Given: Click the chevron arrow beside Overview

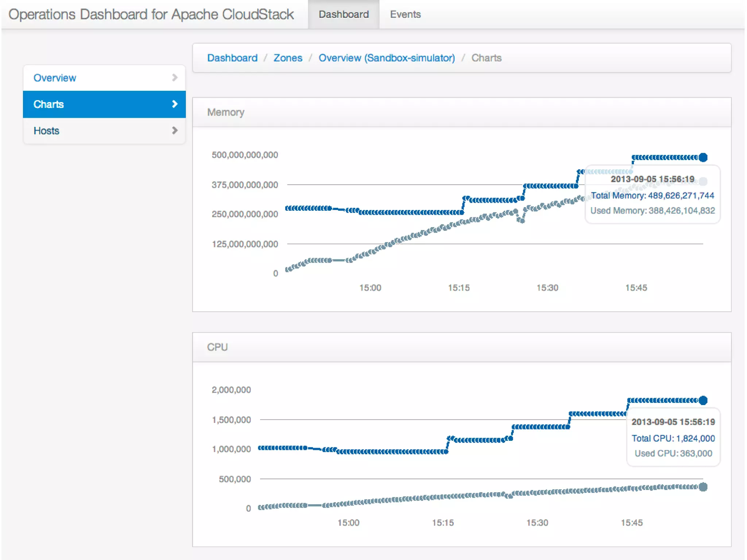Looking at the screenshot, I should [x=174, y=78].
